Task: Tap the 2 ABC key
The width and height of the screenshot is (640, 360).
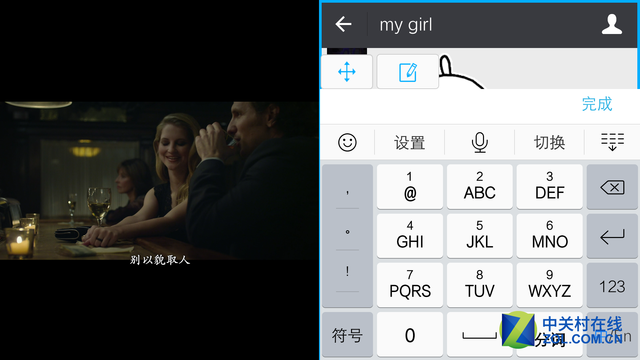Action: pos(480,187)
